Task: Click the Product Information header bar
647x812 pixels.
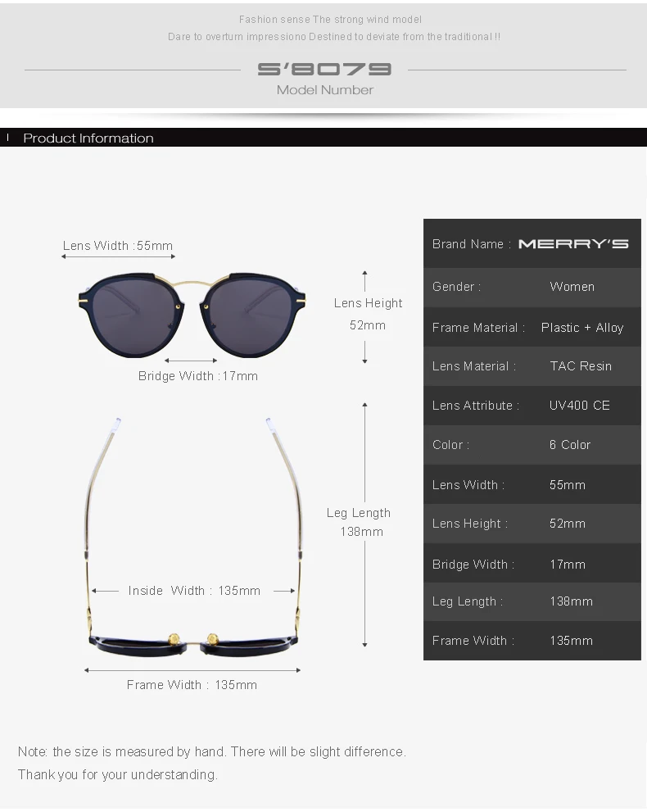Action: pos(323,138)
